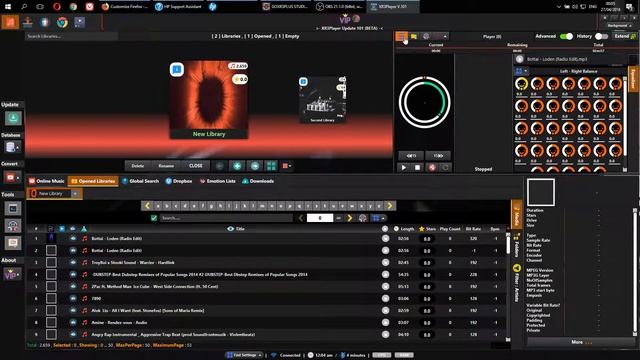Toggle the History switch
The image size is (640, 360).
point(601,36)
